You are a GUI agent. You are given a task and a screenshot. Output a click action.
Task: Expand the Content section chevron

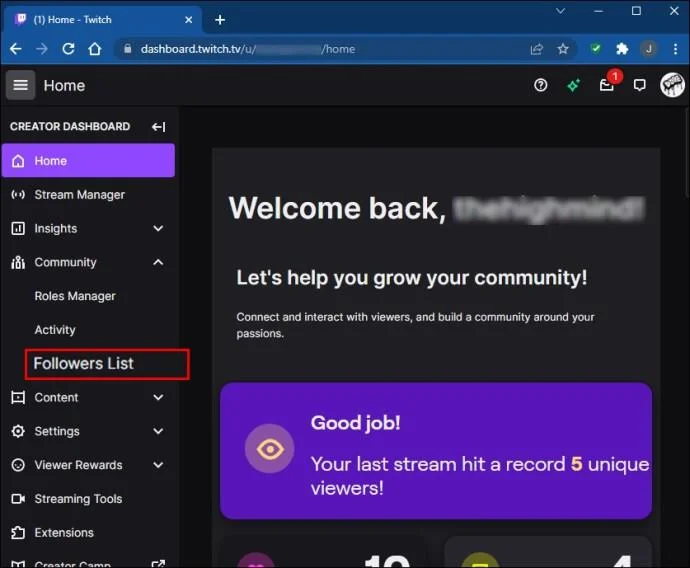click(x=158, y=397)
